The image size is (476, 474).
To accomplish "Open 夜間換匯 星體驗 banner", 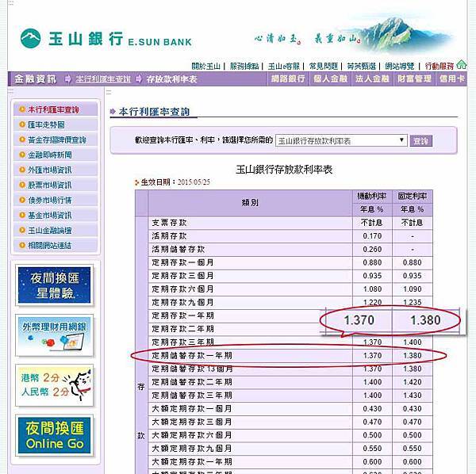I will point(54,285).
